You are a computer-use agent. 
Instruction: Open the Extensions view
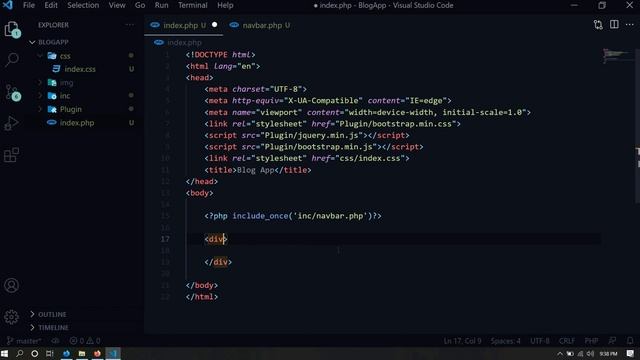11,155
